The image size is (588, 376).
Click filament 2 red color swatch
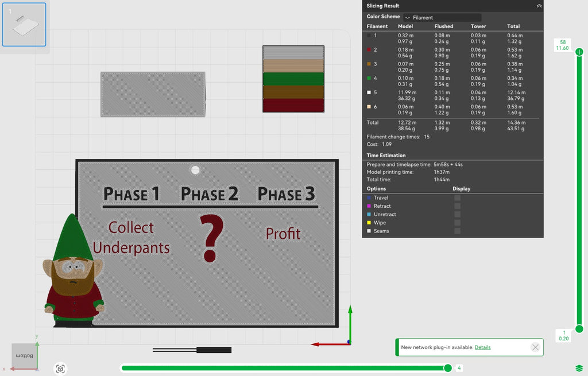[x=369, y=49]
